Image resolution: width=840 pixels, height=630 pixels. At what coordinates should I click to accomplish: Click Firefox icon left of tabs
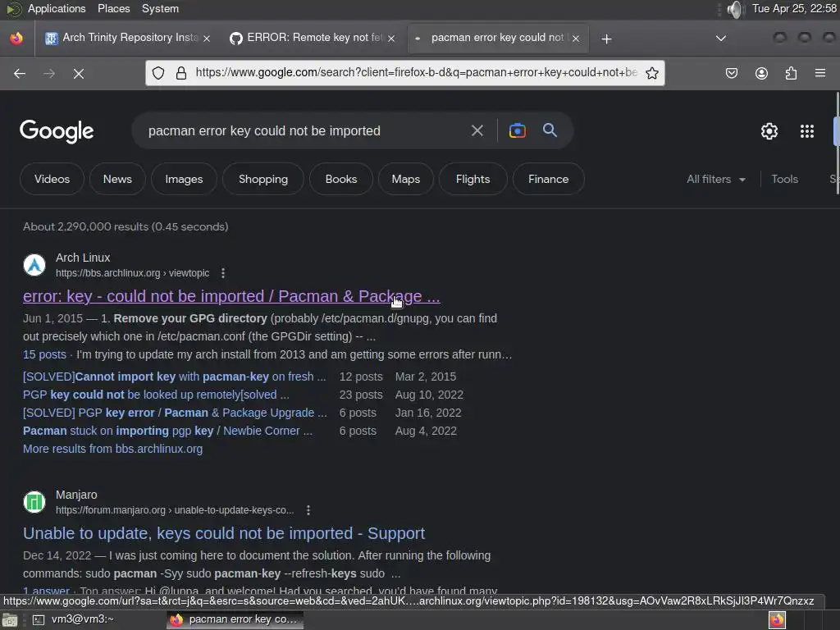tap(16, 38)
